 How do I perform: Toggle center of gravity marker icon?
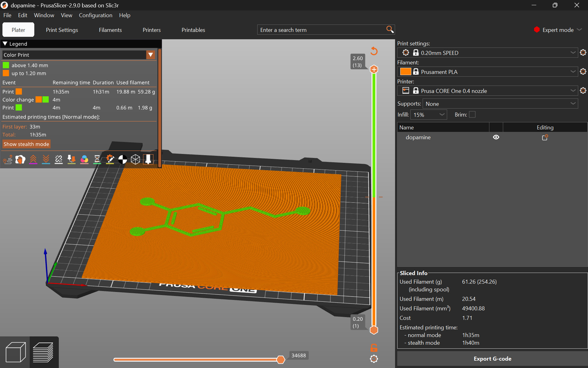123,159
